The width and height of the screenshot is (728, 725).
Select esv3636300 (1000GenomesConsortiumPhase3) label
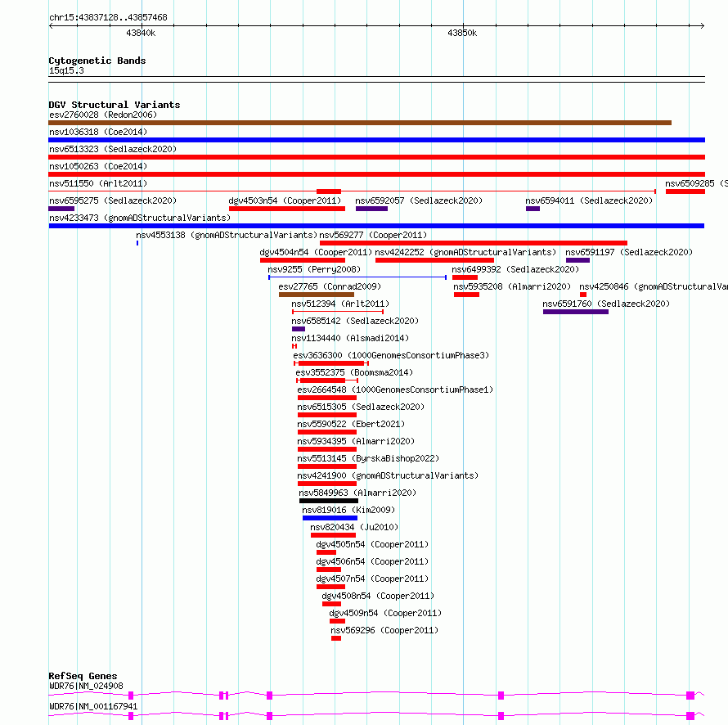[391, 355]
